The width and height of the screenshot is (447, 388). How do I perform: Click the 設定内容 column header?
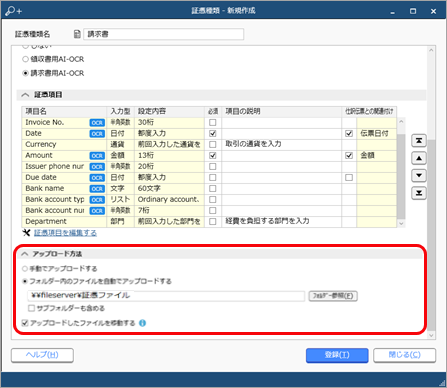click(169, 112)
